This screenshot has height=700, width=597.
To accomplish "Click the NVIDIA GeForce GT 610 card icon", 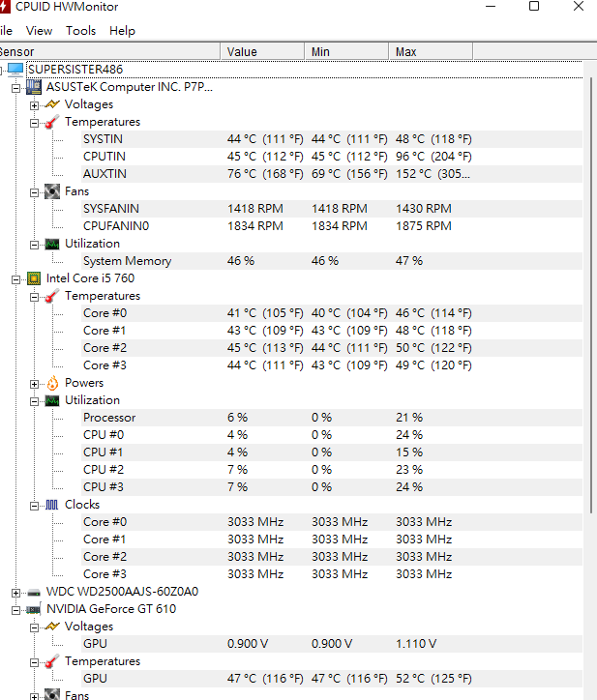I will click(34, 609).
